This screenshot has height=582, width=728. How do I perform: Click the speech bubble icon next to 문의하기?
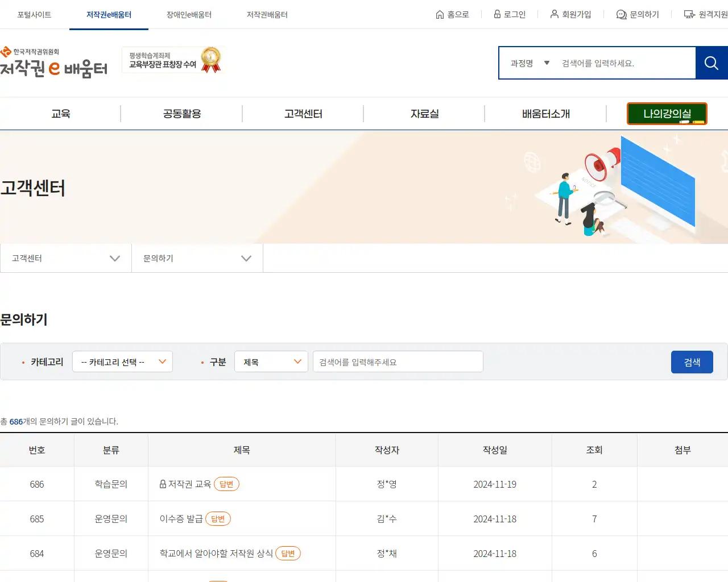click(622, 14)
